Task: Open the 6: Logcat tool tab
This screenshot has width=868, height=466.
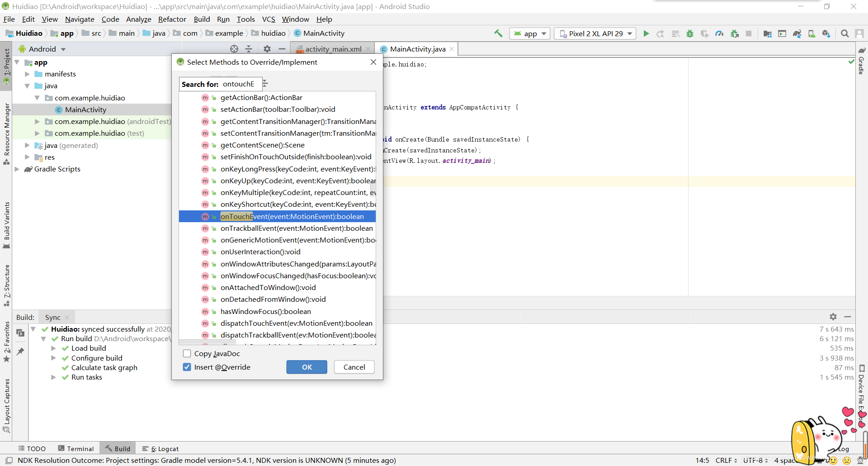Action: 160,448
